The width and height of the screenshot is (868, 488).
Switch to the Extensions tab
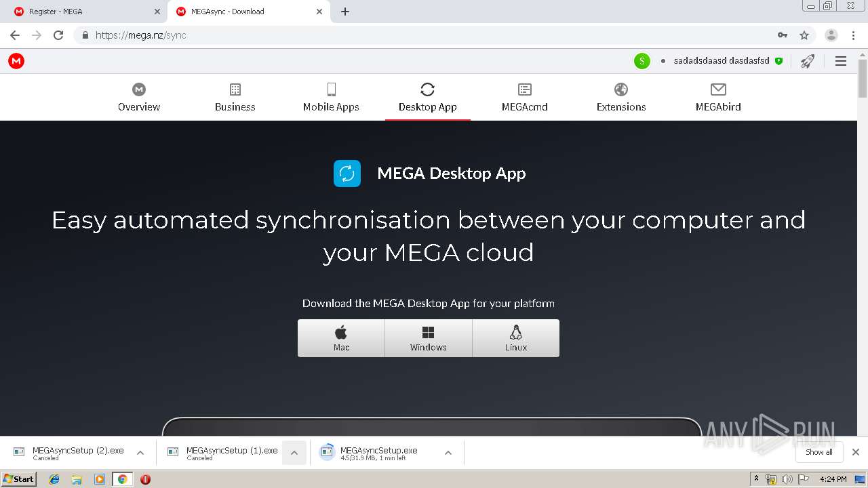click(x=621, y=98)
